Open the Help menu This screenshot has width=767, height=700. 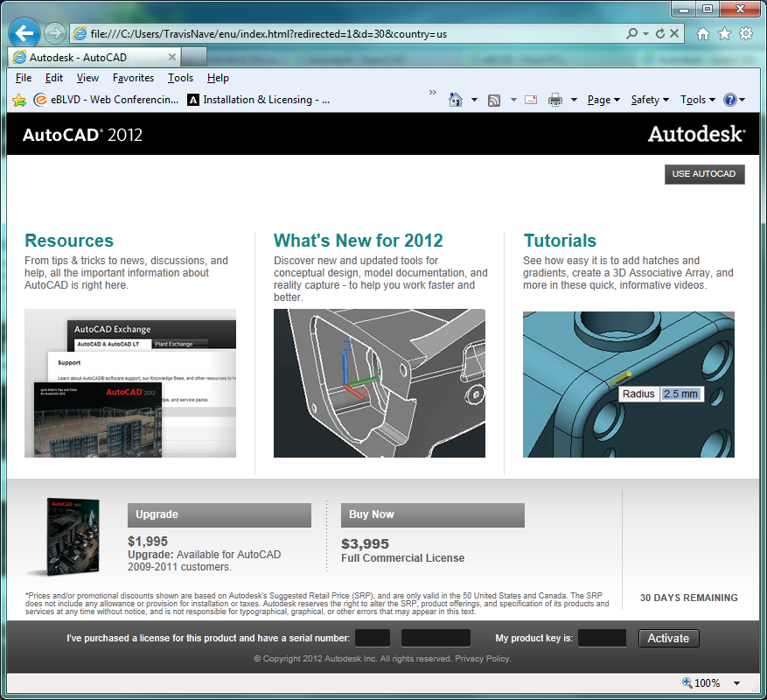[218, 78]
